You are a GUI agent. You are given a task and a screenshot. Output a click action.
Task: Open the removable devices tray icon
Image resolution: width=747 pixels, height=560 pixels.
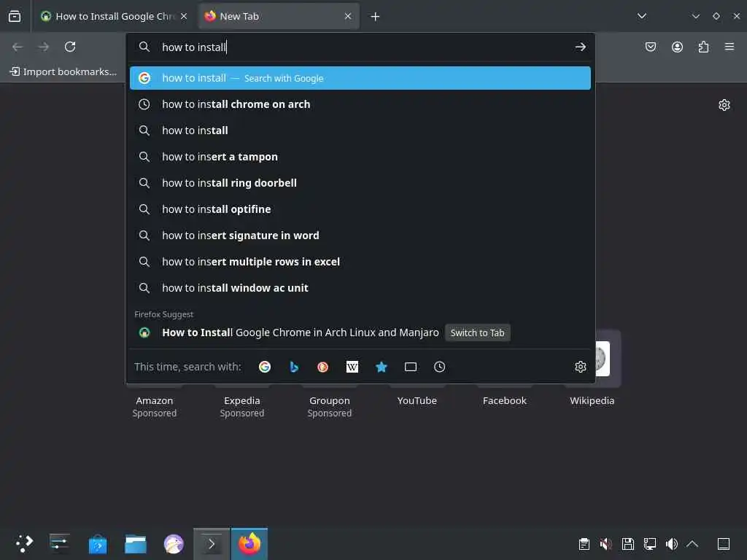628,544
